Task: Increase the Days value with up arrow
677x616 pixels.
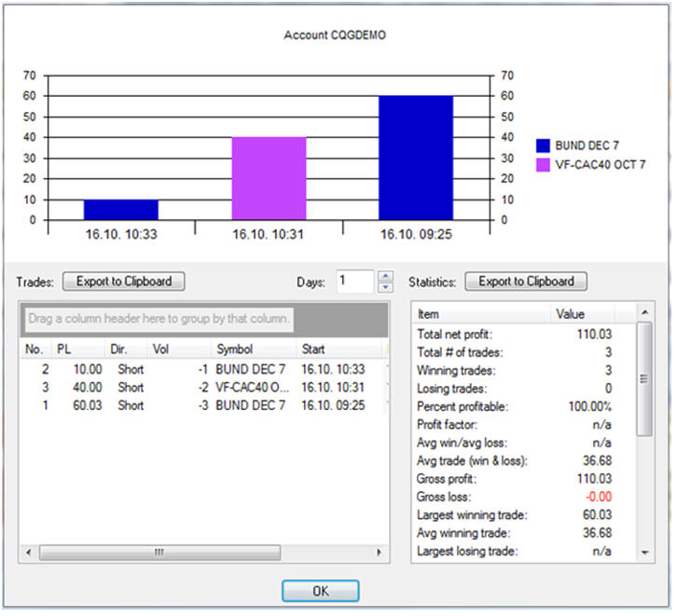Action: coord(386,276)
